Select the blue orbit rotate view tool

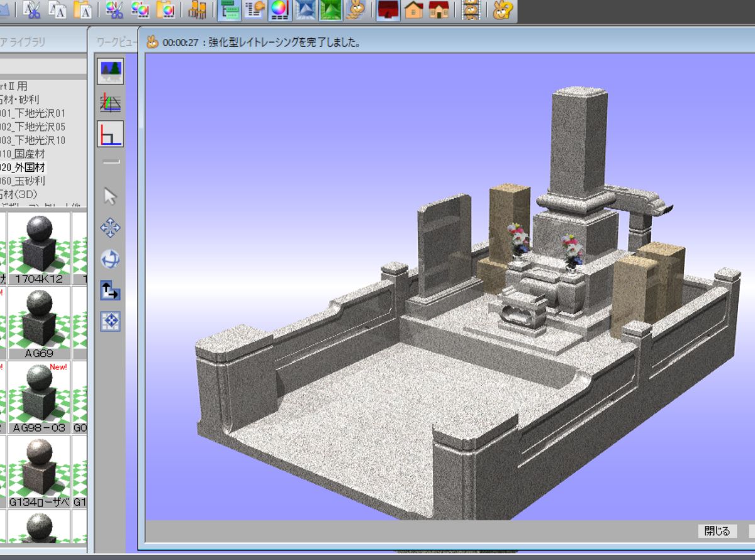click(x=110, y=259)
